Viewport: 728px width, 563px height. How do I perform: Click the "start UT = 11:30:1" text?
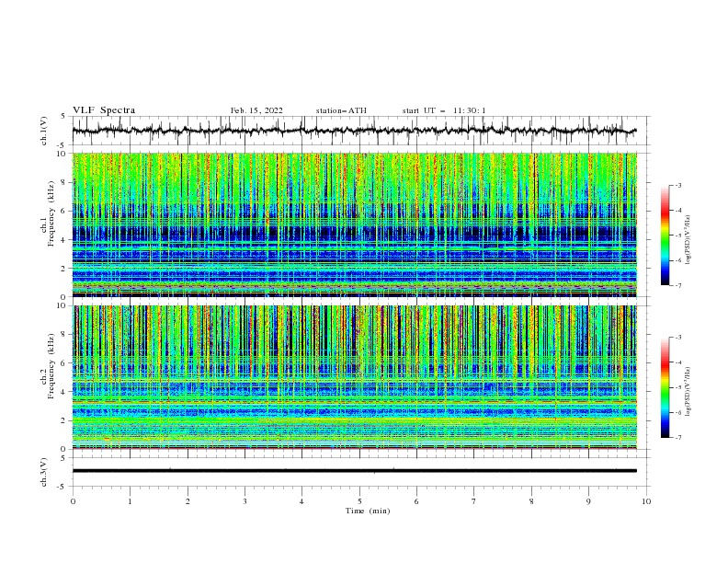click(x=444, y=110)
